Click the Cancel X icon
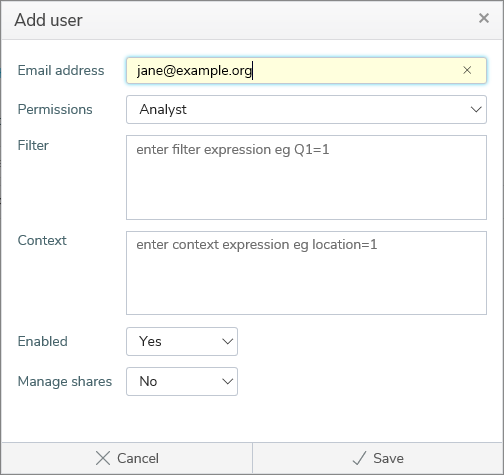This screenshot has height=475, width=504. coord(103,458)
